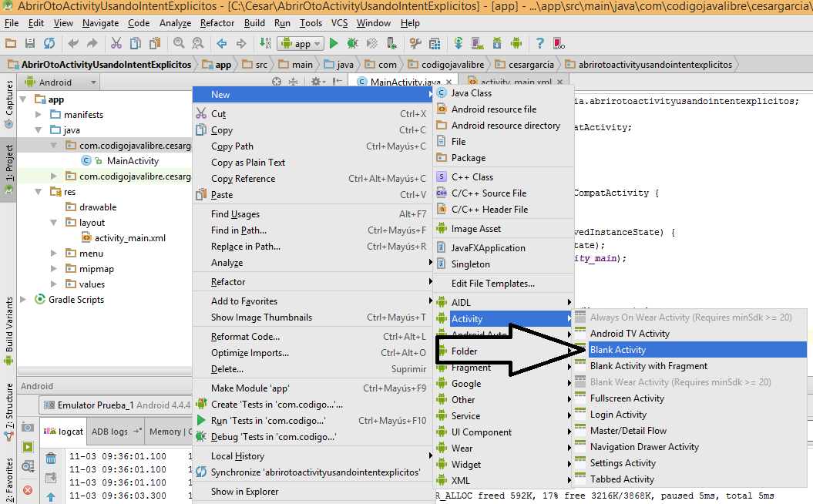Open the Build menu
The width and height of the screenshot is (813, 504).
point(254,23)
